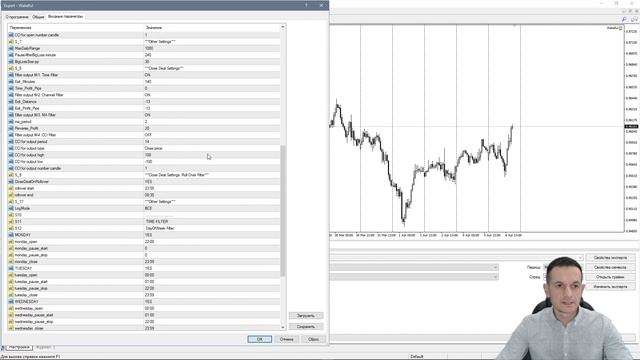Open the second dropdown in tester panel
The image size is (640, 360).
click(495, 267)
